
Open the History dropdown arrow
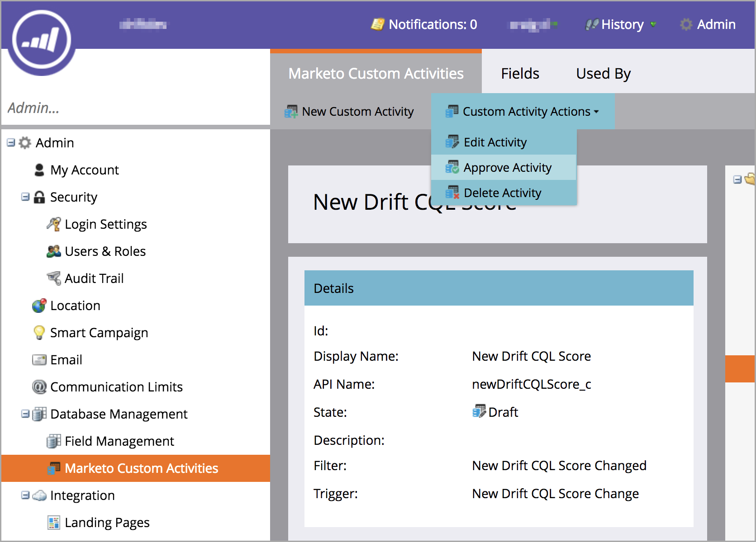click(x=653, y=24)
